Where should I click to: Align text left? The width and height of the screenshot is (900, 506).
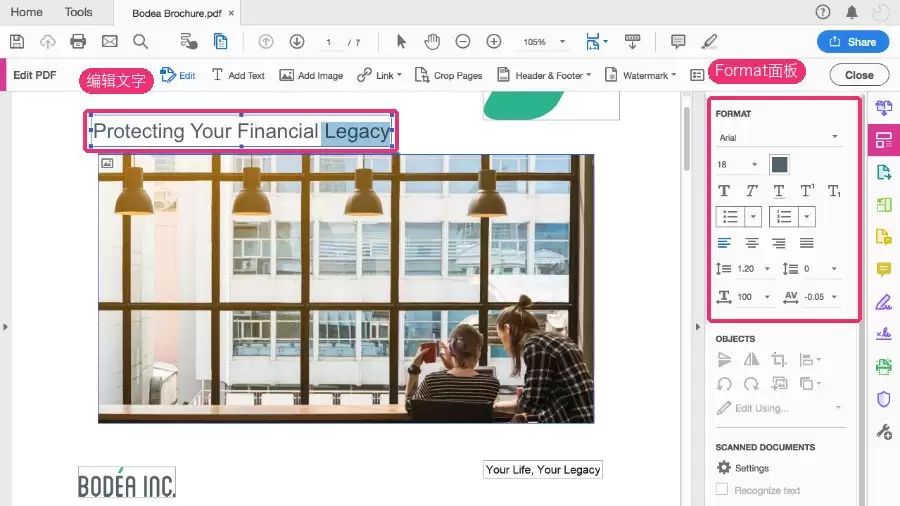724,243
